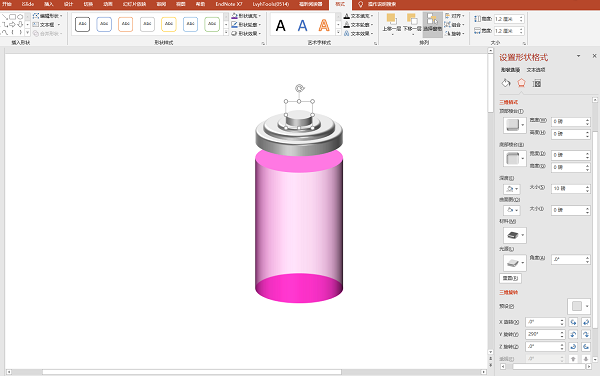
Task: Select the rectangle shape in Insert Shapes gallery
Action: (x=12, y=17)
